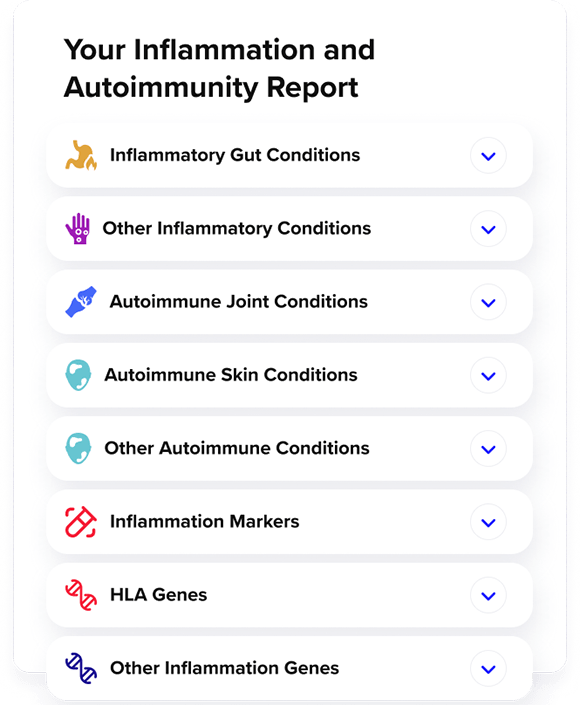The width and height of the screenshot is (580, 705).
Task: Click the blue joint icon
Action: pos(81,302)
